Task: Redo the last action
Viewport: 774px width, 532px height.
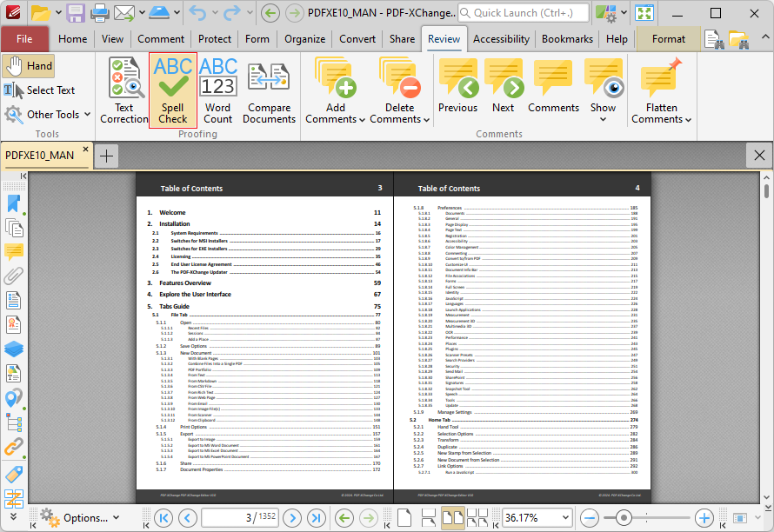Action: [x=232, y=13]
